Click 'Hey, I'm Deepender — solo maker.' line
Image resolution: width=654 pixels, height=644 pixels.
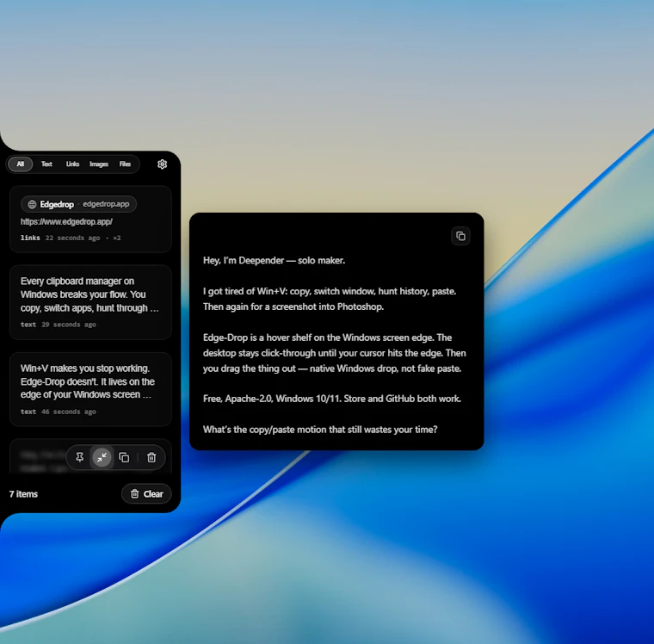[x=274, y=260]
